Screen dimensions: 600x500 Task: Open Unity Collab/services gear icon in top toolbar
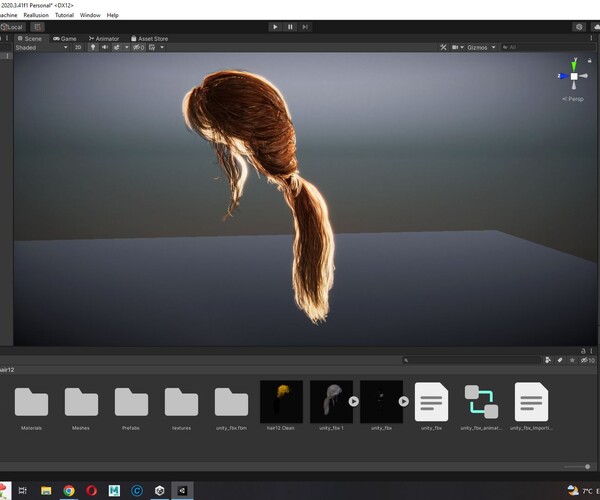579,27
